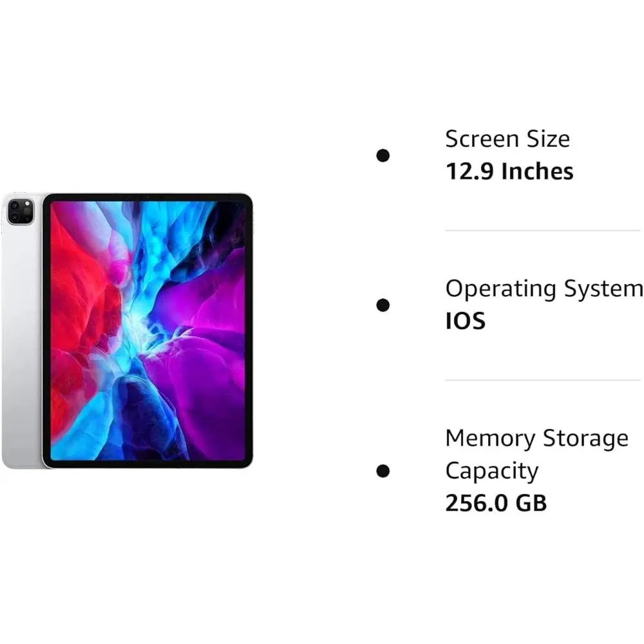
Task: Click the "12.9 Inches" value
Action: 509,171
